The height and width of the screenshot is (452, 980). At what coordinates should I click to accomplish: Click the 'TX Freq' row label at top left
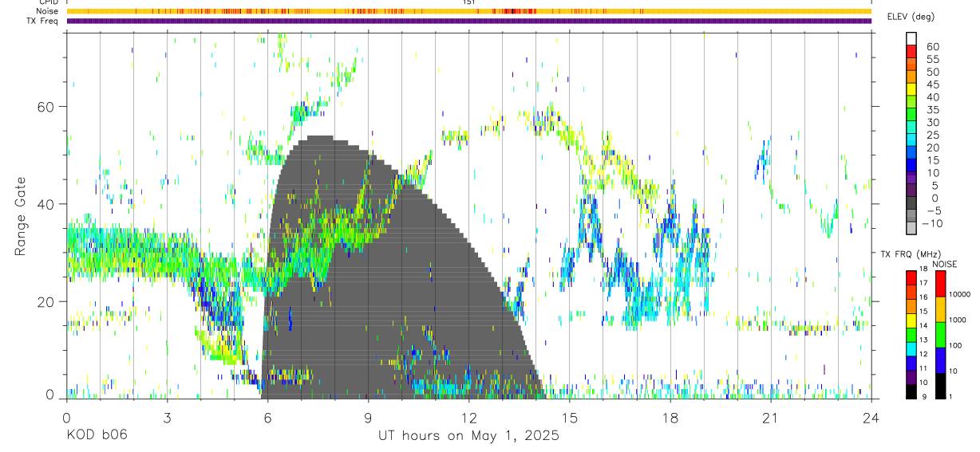coord(43,21)
